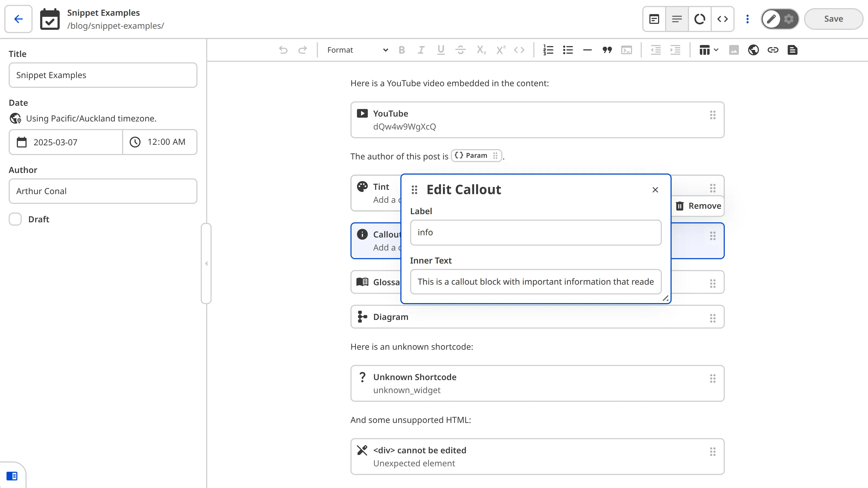
Task: Go back with the blue arrow button
Action: click(x=18, y=19)
